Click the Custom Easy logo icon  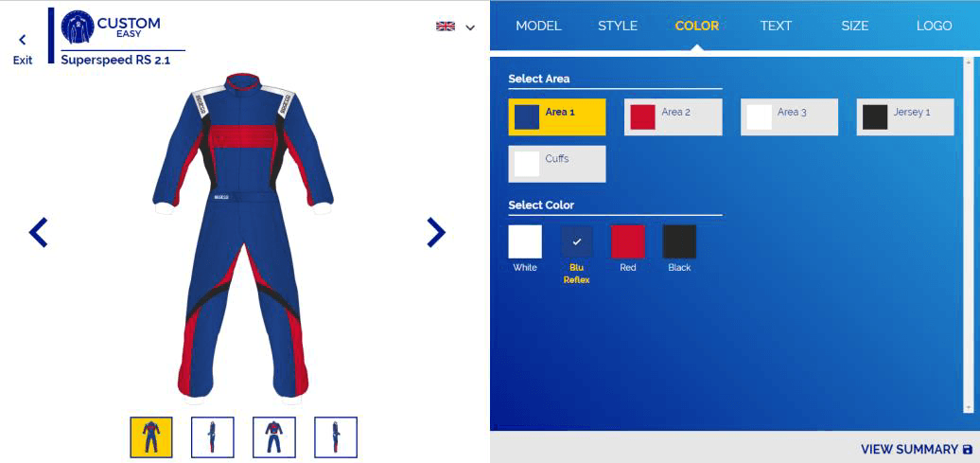tap(78, 27)
